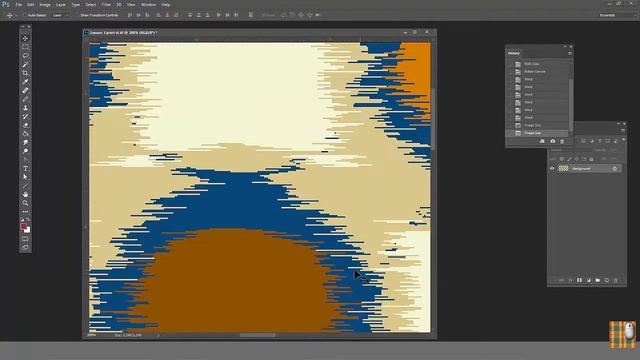Create new document from current history state
Screen dimensions: 640x360
(x=542, y=141)
